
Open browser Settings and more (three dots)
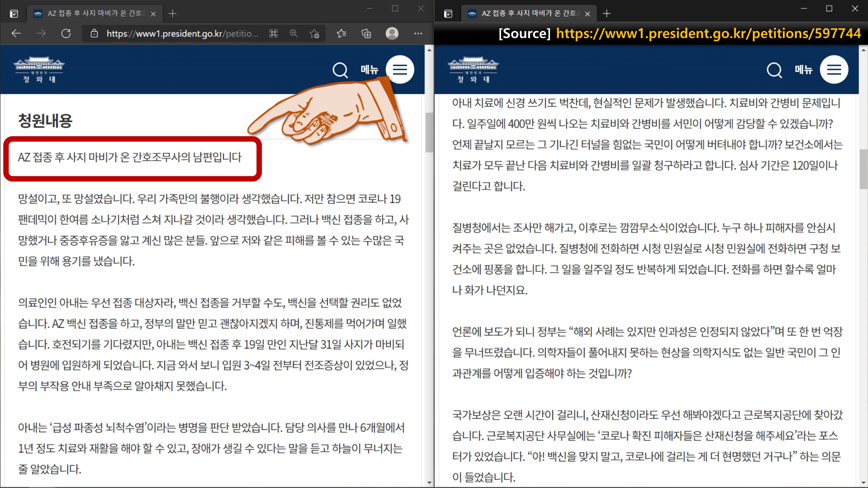point(418,34)
